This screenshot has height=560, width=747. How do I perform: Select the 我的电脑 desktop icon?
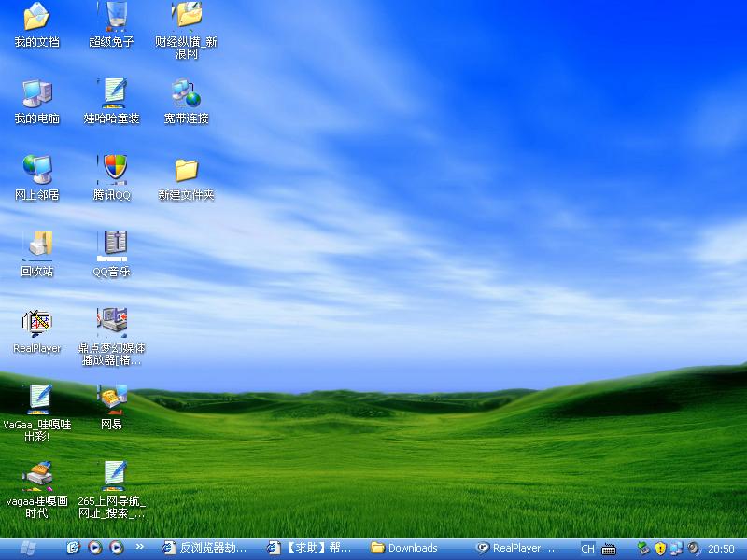click(x=36, y=93)
